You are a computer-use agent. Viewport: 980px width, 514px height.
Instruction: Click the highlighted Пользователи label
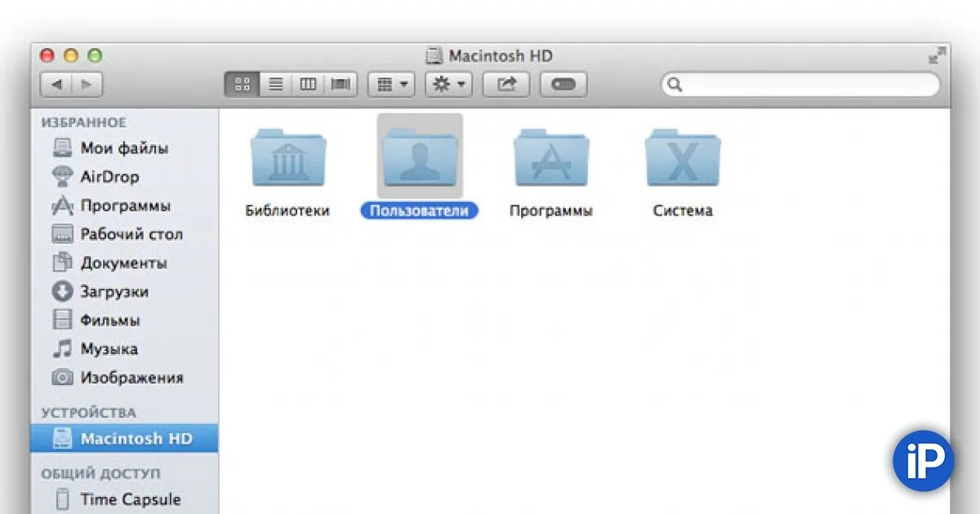pyautogui.click(x=419, y=210)
